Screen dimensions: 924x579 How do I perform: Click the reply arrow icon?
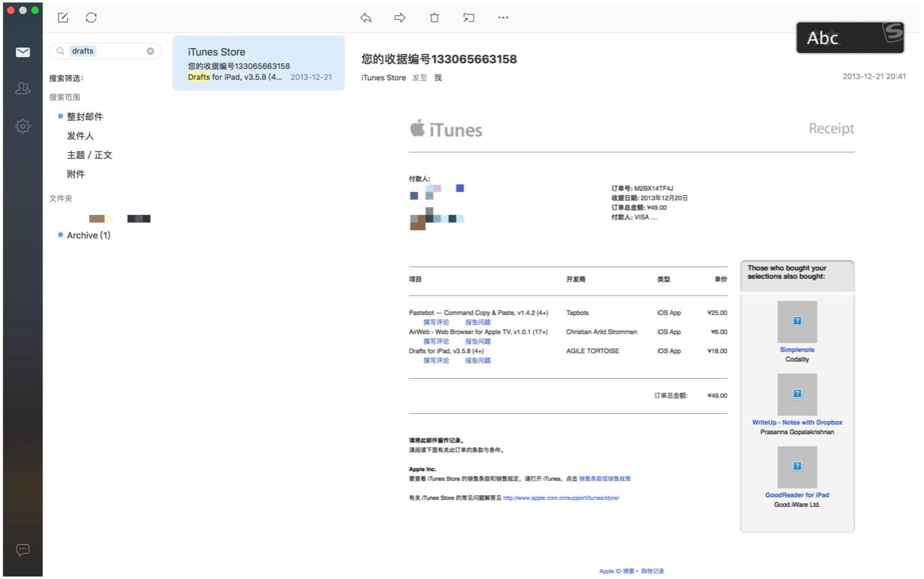tap(366, 17)
